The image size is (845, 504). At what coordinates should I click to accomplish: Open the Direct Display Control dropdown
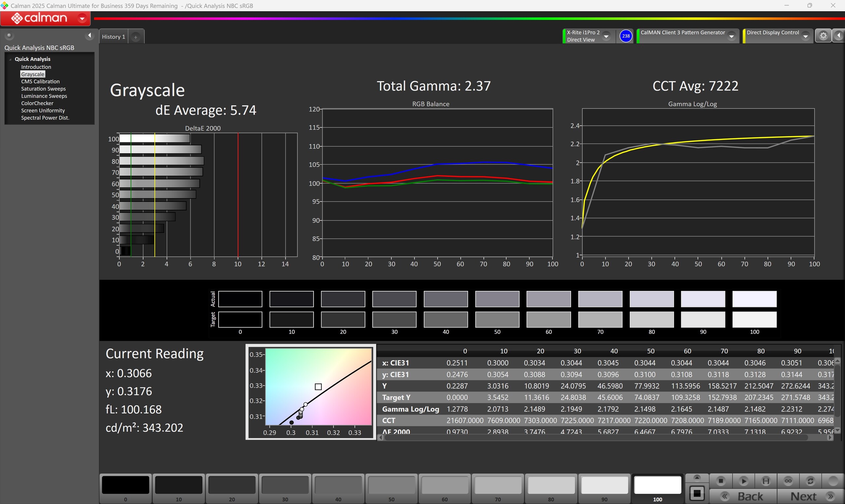coord(805,36)
